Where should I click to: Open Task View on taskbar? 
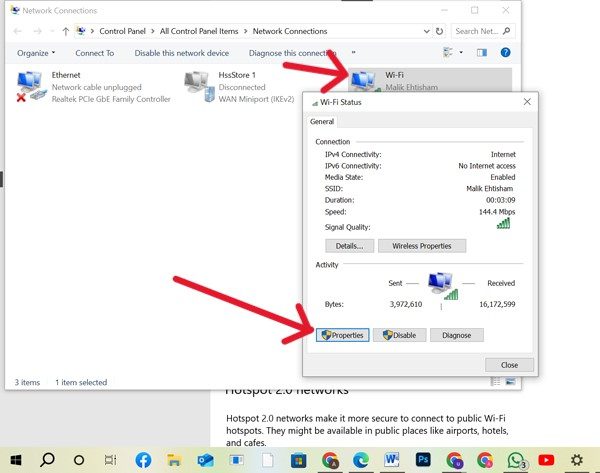[x=111, y=460]
